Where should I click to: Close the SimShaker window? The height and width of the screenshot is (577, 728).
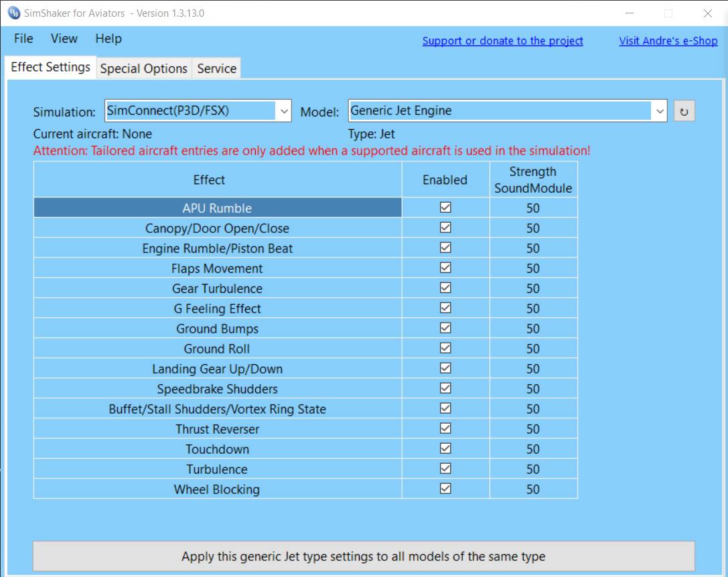pos(707,13)
